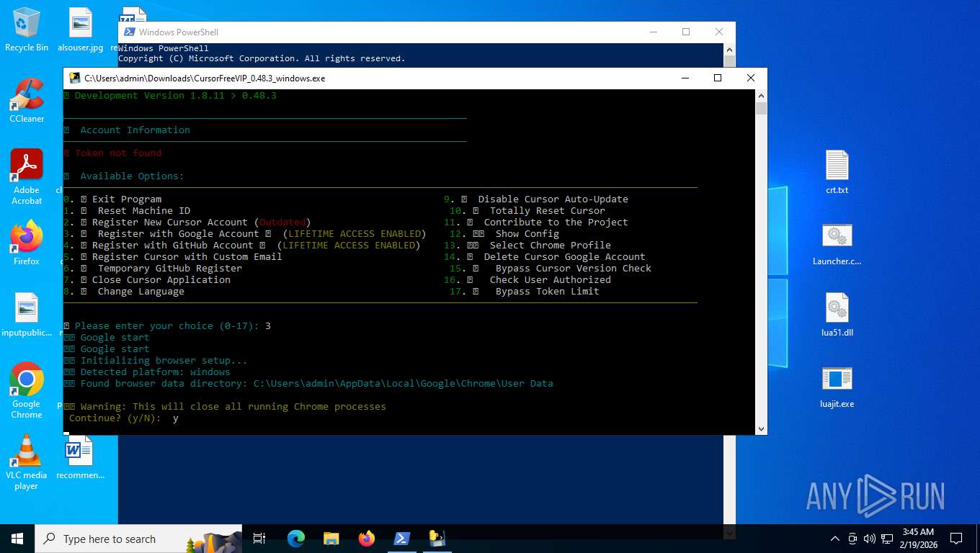Viewport: 980px width, 553px height.
Task: Click the console scrollbar's down arrow
Action: pyautogui.click(x=761, y=428)
